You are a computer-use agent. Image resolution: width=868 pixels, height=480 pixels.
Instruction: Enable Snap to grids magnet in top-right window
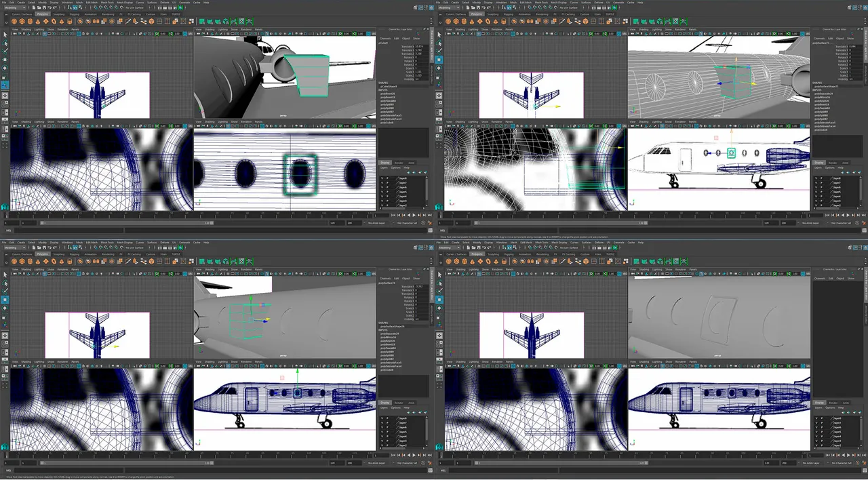tap(531, 7)
